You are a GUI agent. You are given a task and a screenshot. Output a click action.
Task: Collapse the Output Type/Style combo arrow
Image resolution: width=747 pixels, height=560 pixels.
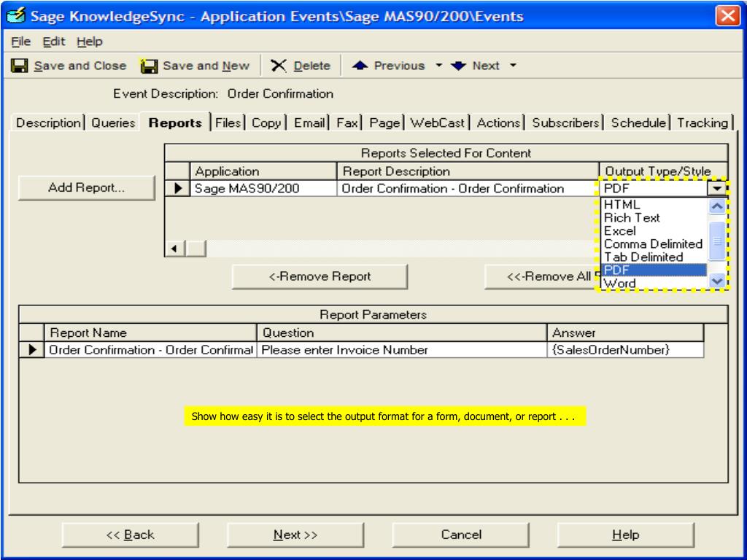click(x=717, y=188)
